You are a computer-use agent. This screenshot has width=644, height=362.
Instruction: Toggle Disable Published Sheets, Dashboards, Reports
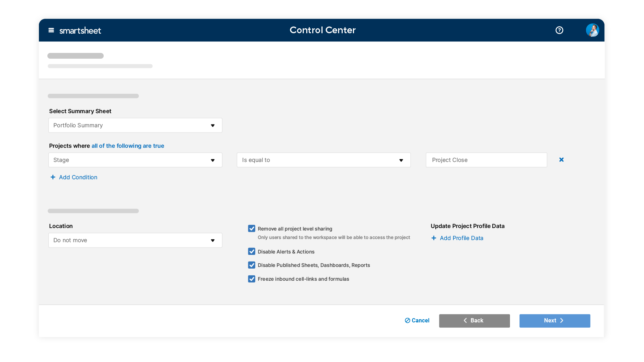[252, 265]
